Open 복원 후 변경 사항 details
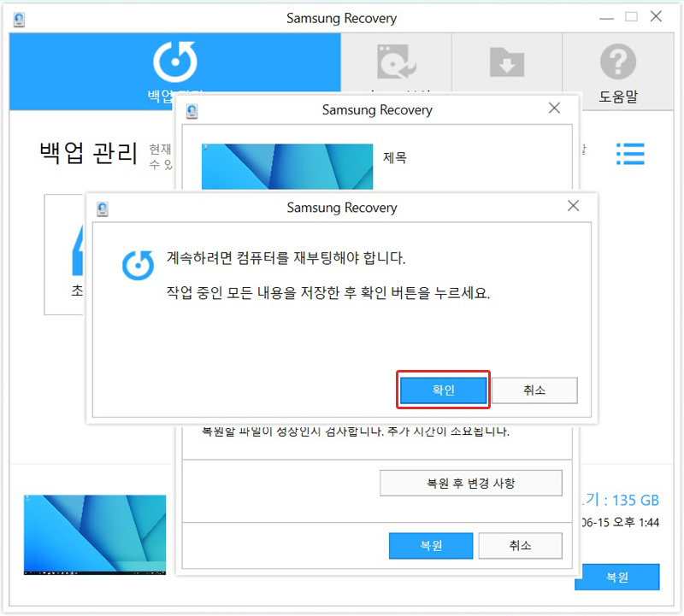The height and width of the screenshot is (616, 684). pos(471,483)
